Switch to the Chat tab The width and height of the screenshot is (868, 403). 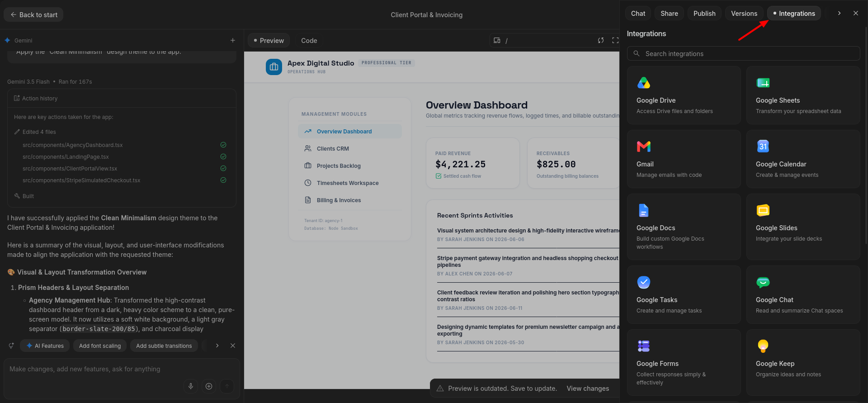(638, 13)
